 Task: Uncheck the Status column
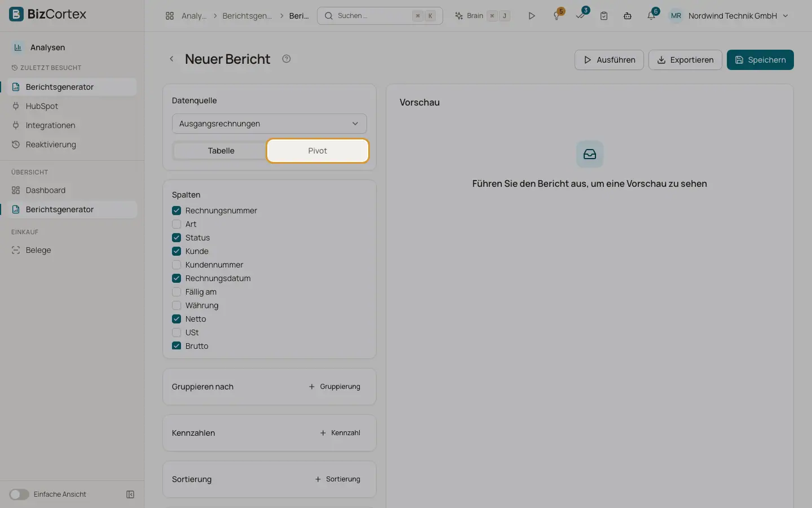tap(176, 238)
